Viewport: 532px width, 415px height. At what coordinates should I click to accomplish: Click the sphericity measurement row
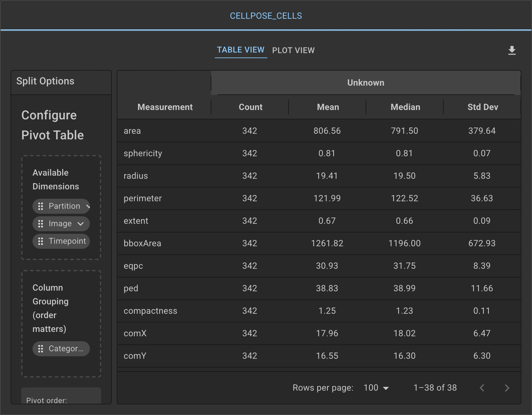click(x=319, y=153)
